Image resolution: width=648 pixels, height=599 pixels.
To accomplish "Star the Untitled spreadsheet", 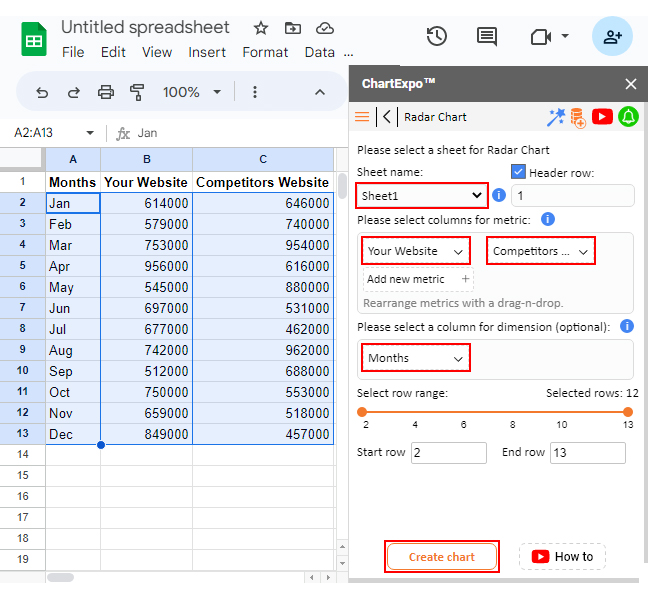I will click(x=261, y=28).
